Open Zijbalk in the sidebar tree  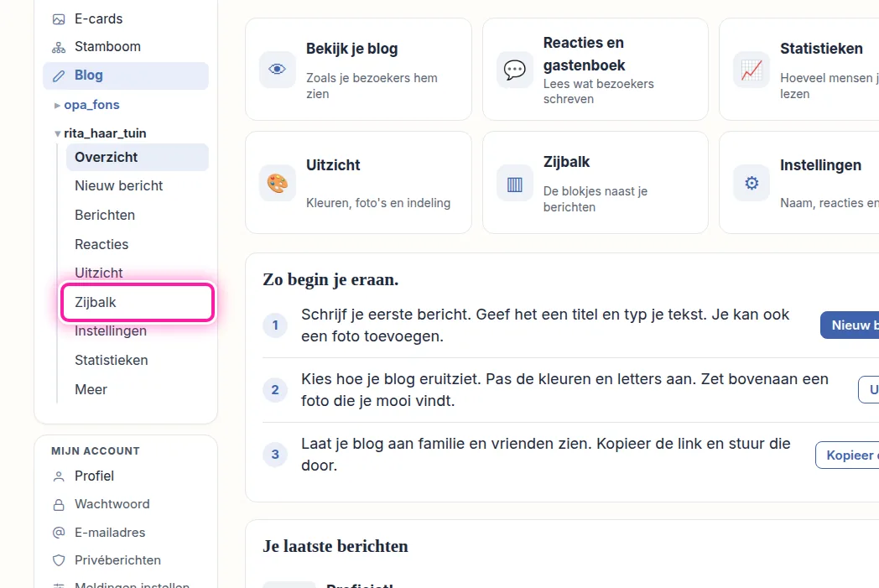click(x=138, y=302)
